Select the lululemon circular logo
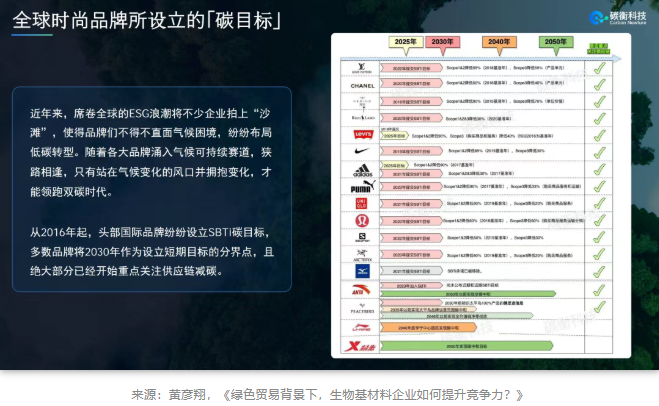The image size is (659, 406). [362, 220]
